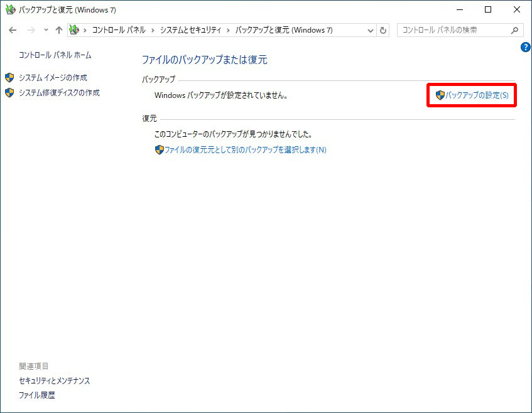
Task: Open システム イメージの作成 link
Action: tap(53, 78)
